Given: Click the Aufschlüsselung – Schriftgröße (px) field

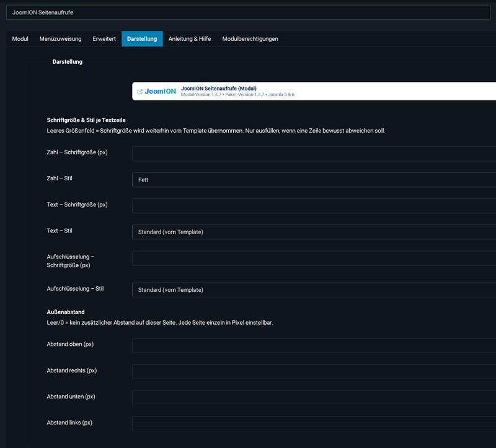Looking at the screenshot, I should tap(314, 258).
